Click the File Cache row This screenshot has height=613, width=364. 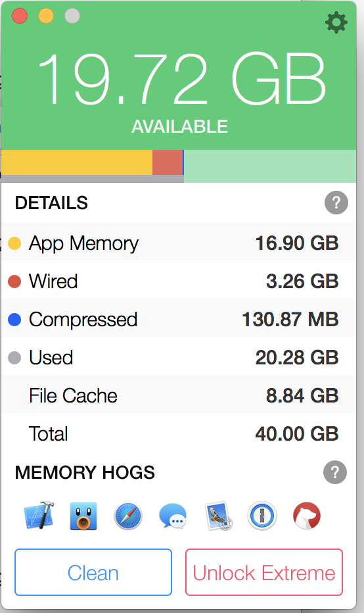point(179,395)
